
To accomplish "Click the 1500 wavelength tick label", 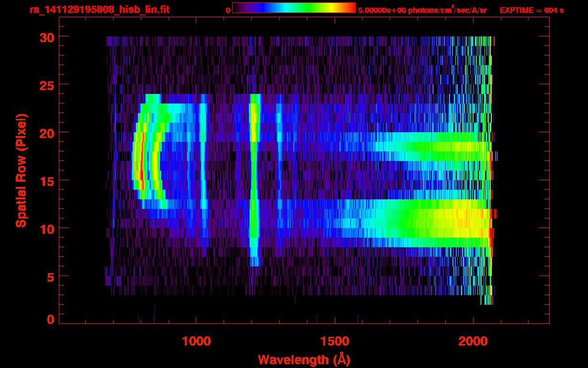I will click(335, 341).
